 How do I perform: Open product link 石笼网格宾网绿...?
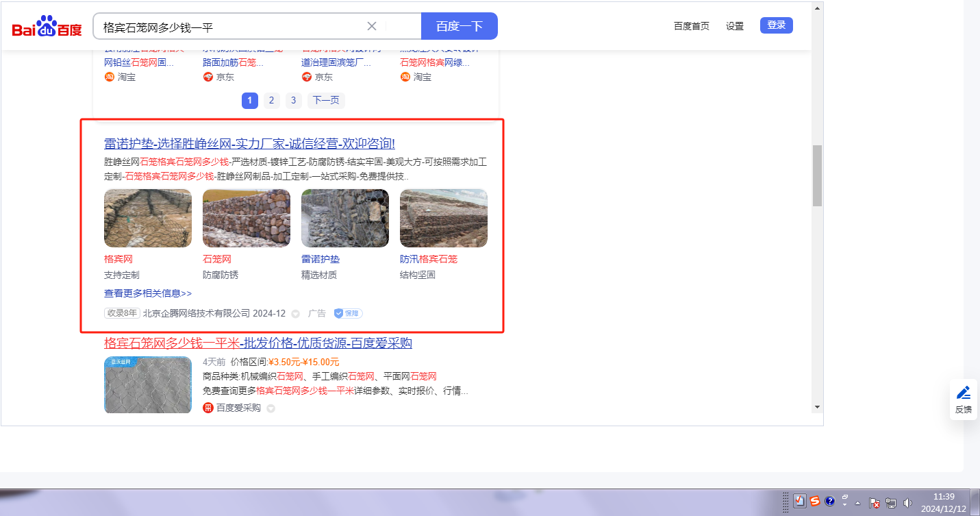pyautogui.click(x=435, y=62)
